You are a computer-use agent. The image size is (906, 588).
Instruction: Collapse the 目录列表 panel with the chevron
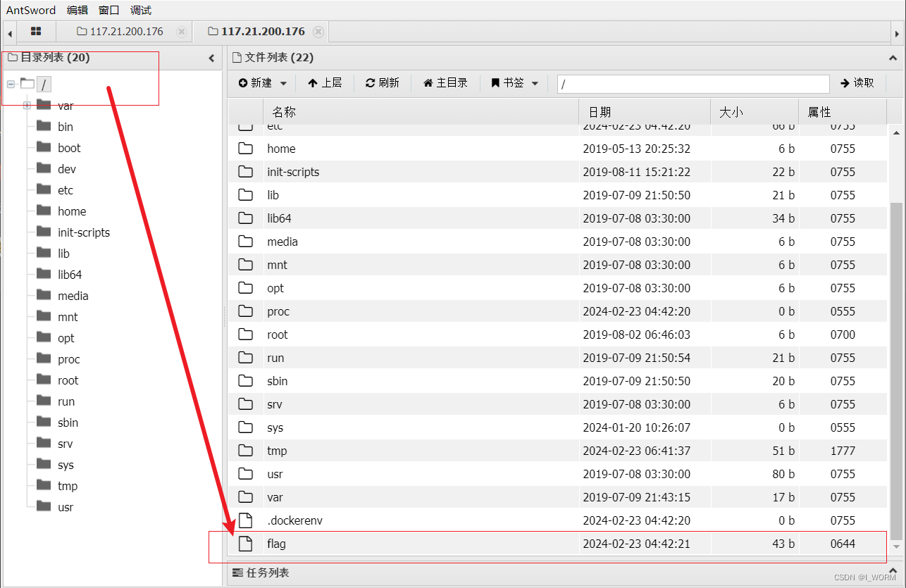pos(211,59)
